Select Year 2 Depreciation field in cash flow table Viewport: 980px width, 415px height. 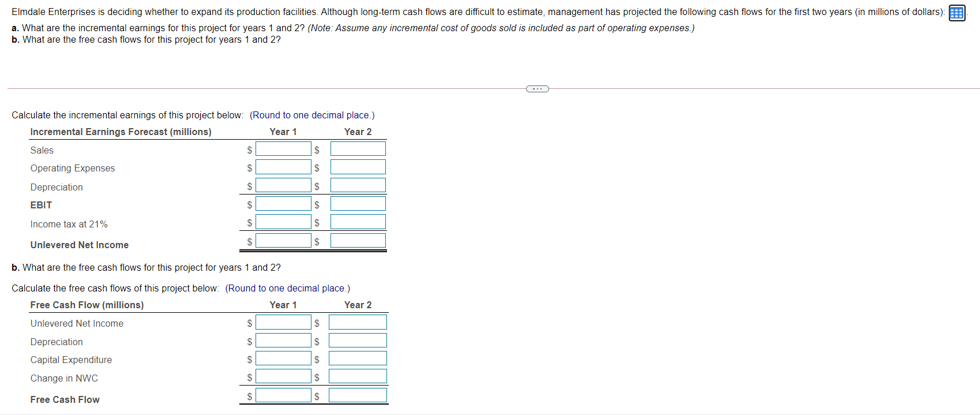(x=358, y=341)
